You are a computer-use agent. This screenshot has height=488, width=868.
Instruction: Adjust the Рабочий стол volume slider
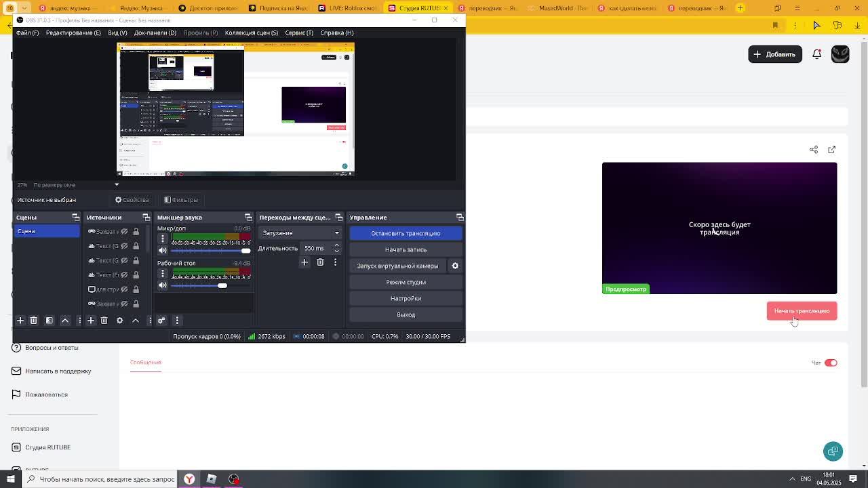click(210, 285)
